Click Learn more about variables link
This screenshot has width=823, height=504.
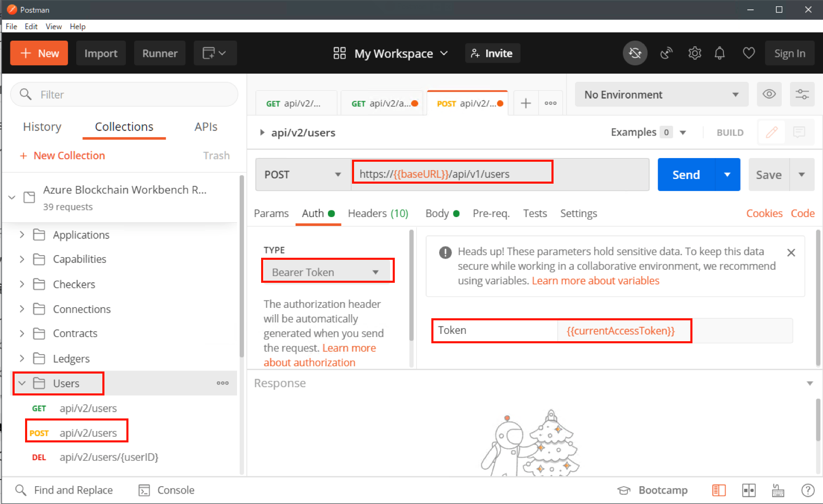point(595,281)
